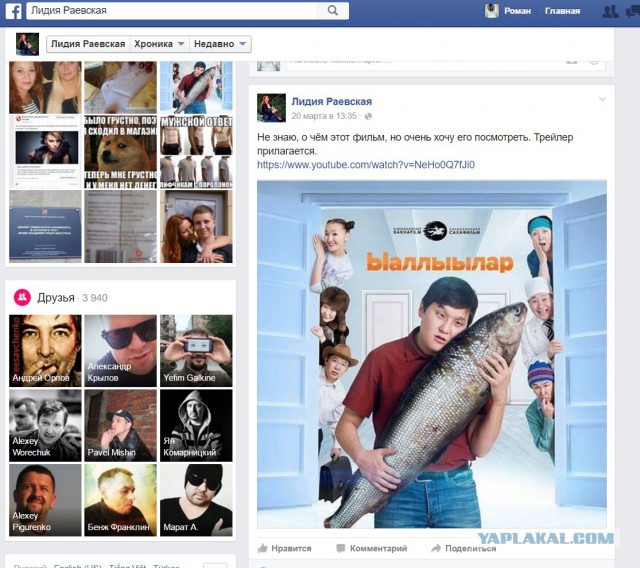Open the МУЖСКОЙ ОТВЕТ meme photo
Image resolution: width=640 pixels, height=568 pixels.
(x=196, y=152)
